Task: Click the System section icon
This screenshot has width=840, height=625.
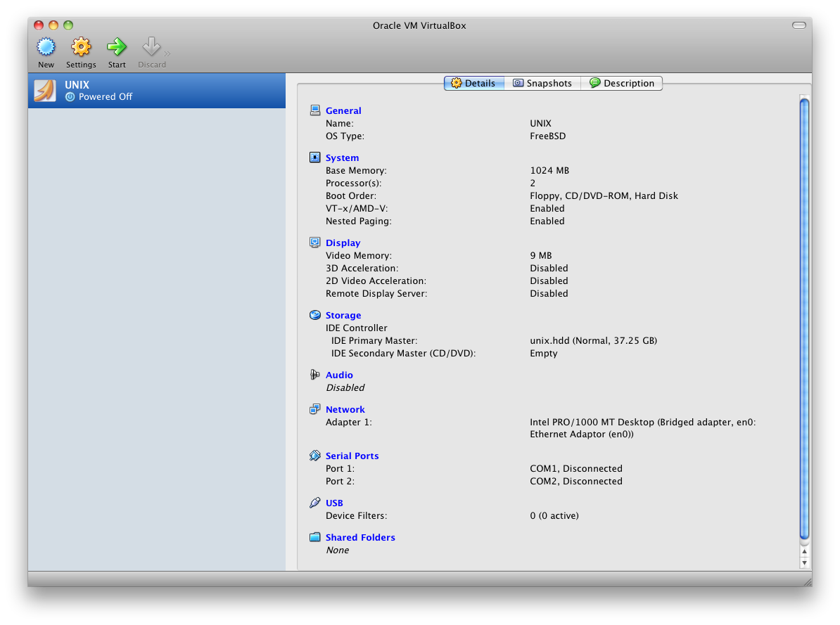Action: (314, 157)
